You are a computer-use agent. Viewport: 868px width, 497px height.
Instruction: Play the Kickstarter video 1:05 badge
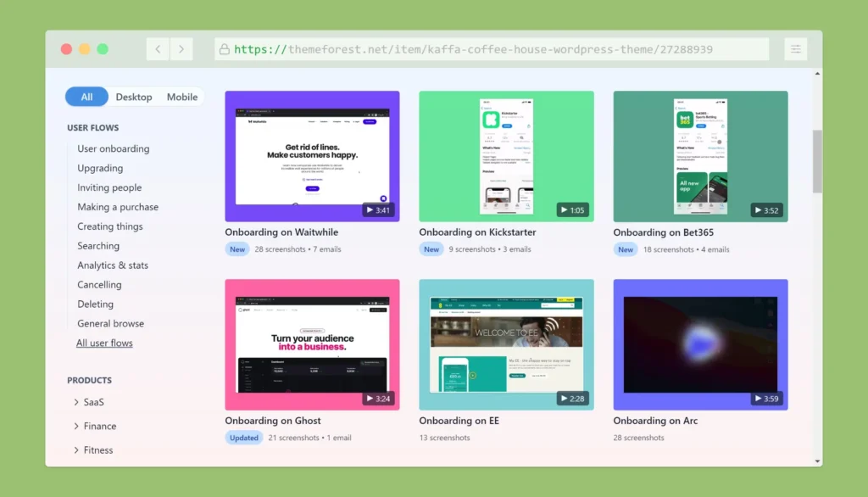[572, 209]
